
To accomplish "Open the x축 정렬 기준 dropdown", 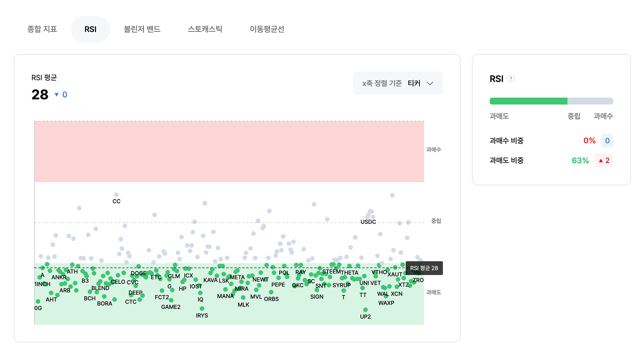I will pos(398,83).
